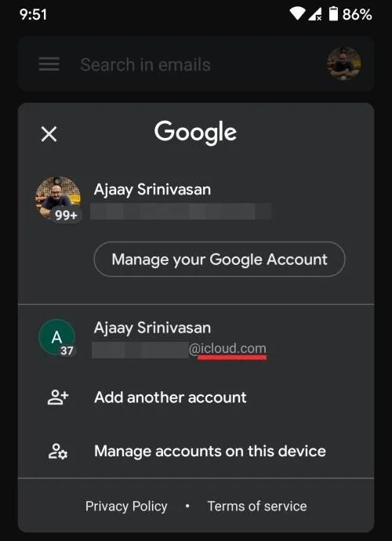Check the battery icon in status bar

click(333, 14)
